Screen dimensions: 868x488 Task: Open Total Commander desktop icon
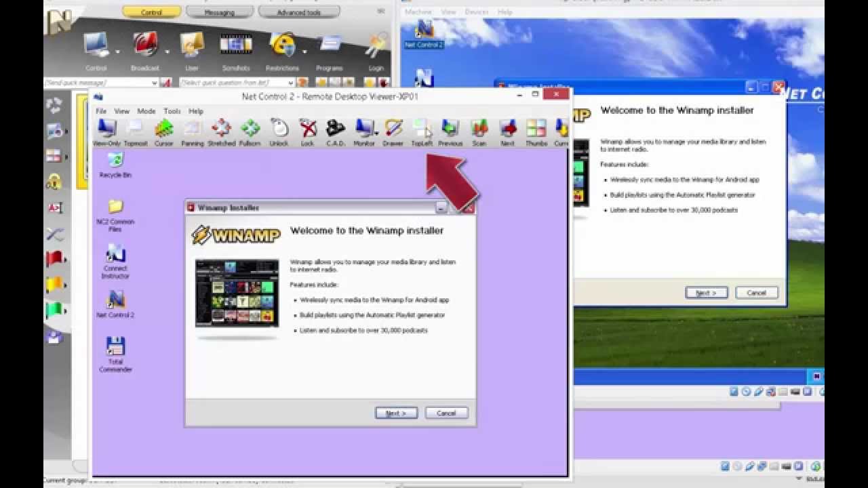tap(115, 354)
